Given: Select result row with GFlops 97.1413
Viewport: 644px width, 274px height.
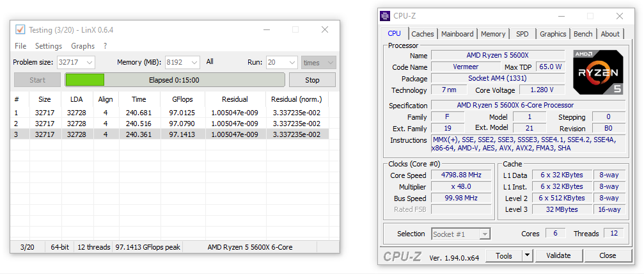Looking at the screenshot, I should 169,134.
